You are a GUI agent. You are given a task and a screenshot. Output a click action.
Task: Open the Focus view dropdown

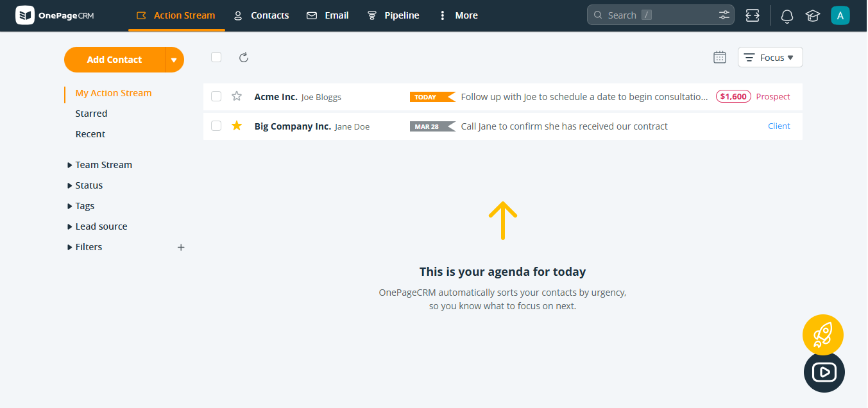[770, 57]
